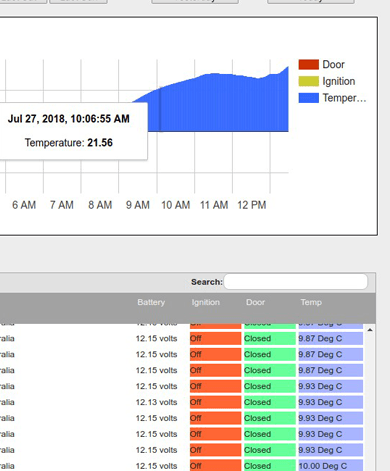Click the tooltip Temperature: 21.56 value
Screen dimensions: 390x471
pyautogui.click(x=69, y=143)
